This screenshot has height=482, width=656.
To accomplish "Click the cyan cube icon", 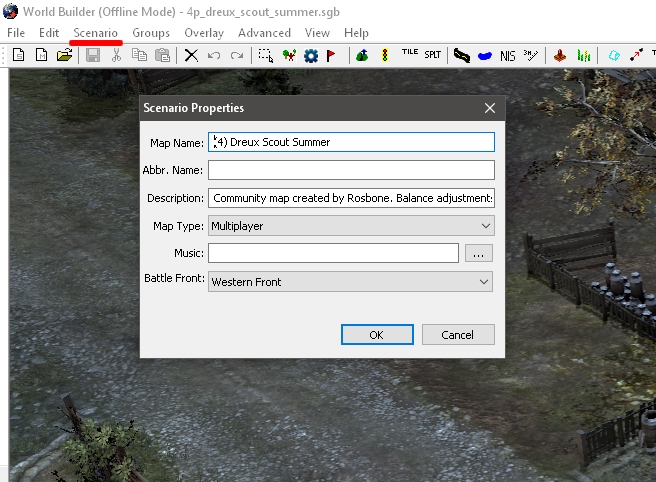I will point(614,55).
